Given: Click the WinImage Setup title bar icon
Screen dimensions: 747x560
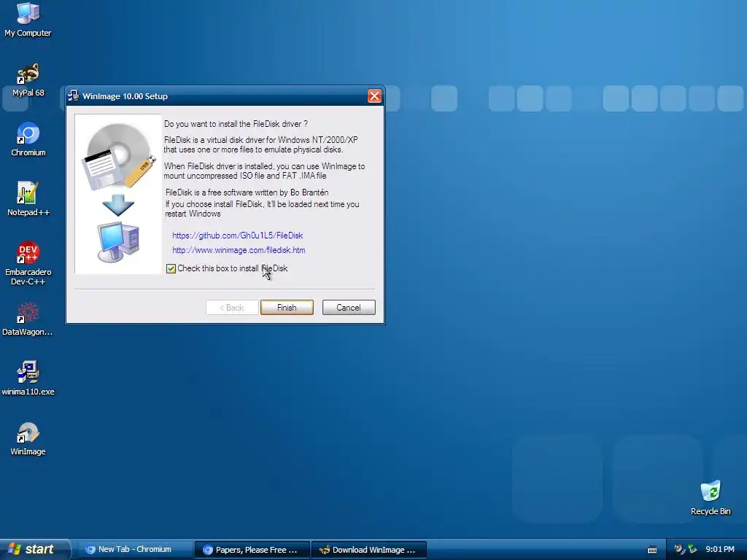Looking at the screenshot, I should coord(74,96).
